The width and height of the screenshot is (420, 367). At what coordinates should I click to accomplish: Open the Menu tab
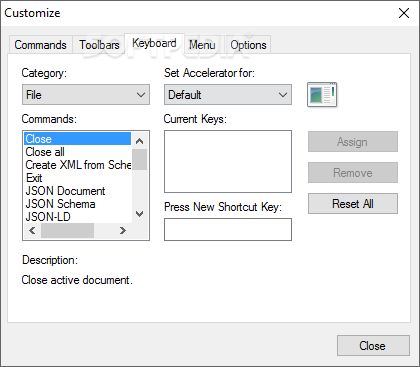point(202,45)
